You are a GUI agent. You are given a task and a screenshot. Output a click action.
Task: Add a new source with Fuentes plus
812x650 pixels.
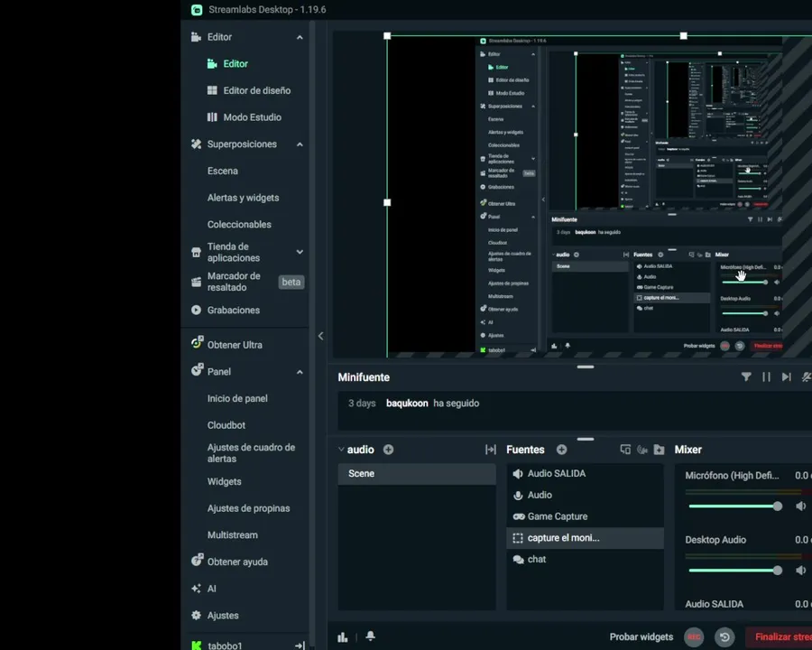[562, 450]
